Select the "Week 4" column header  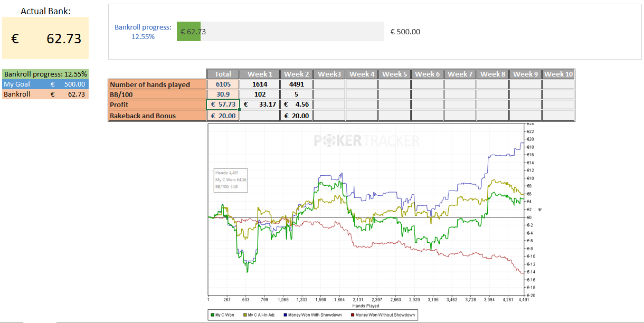point(362,74)
